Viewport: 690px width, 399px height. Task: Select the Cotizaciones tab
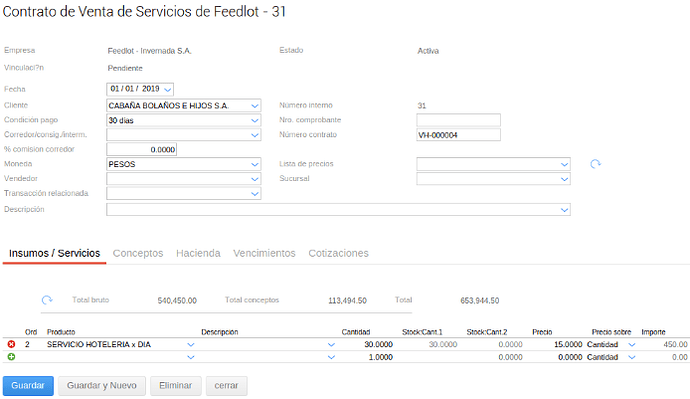tap(338, 253)
